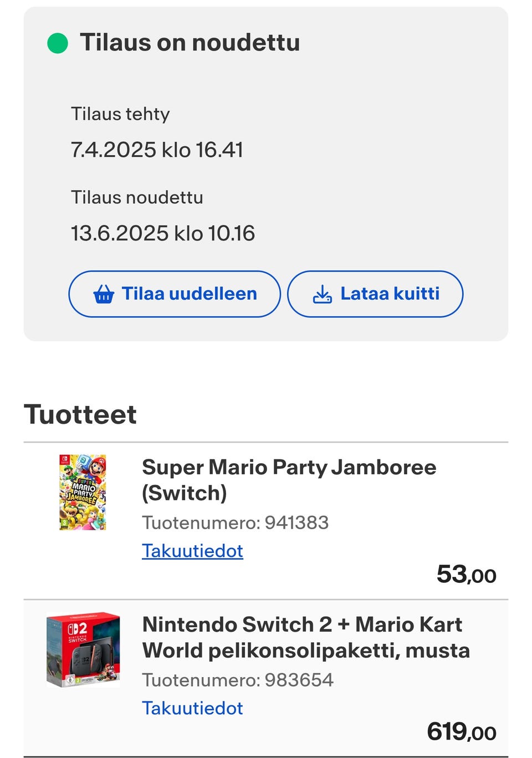The height and width of the screenshot is (758, 532).
Task: Click the pickup date 13.6.2025 klo 10.16
Action: click(163, 233)
